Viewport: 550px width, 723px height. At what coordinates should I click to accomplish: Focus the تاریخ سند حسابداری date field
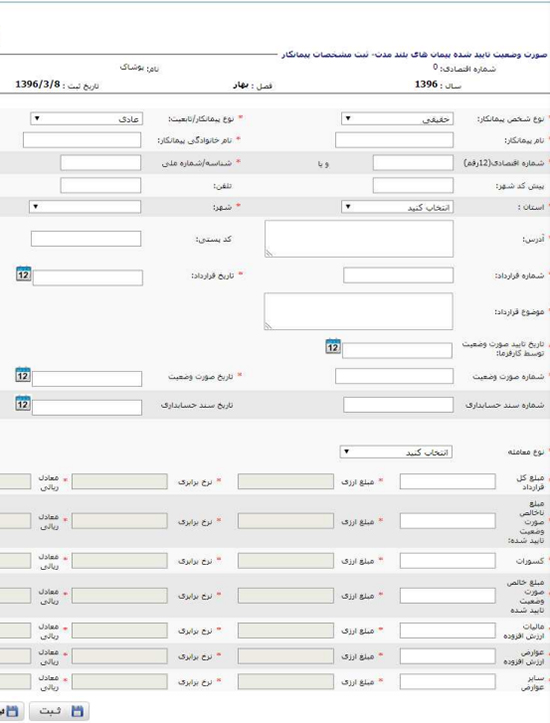(87, 408)
